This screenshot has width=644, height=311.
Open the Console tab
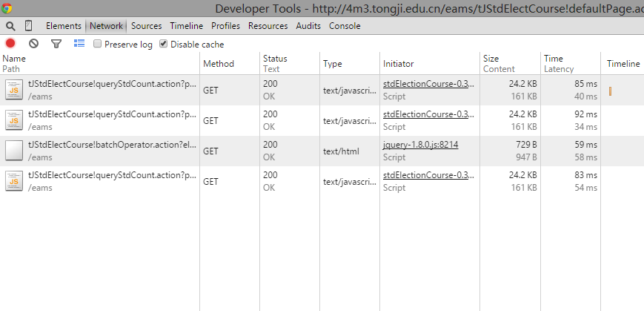click(x=345, y=26)
